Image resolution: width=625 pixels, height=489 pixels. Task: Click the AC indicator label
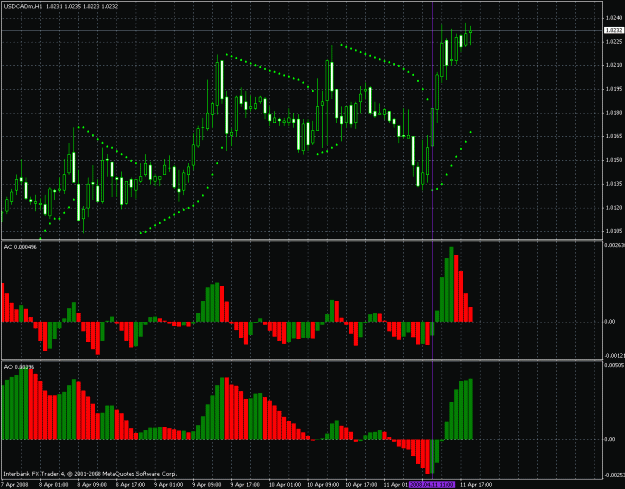[20, 247]
